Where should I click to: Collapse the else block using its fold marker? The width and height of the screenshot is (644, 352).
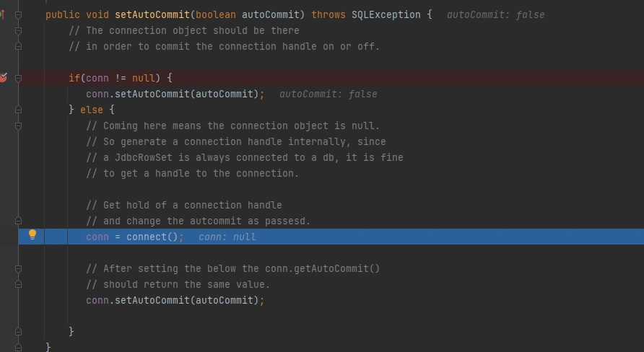tap(19, 110)
